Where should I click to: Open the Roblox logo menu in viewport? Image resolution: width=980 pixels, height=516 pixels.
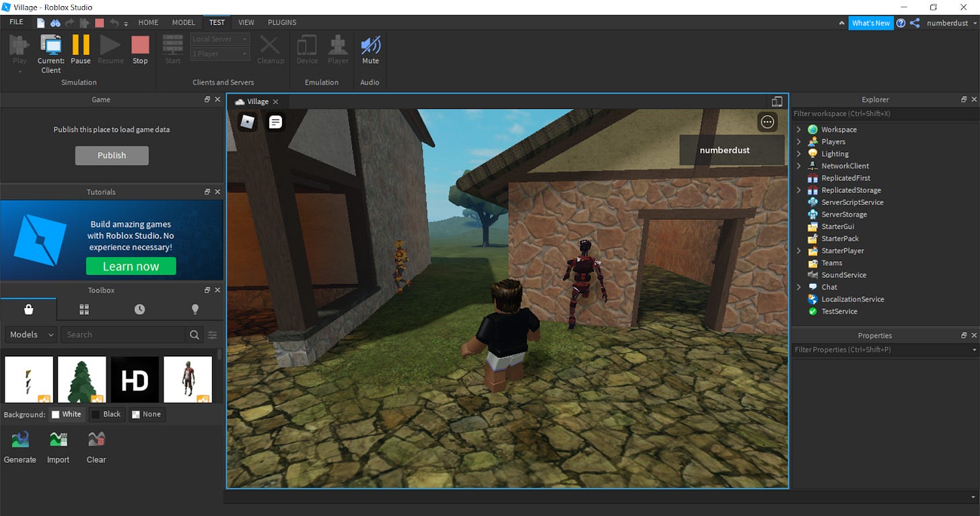click(248, 122)
